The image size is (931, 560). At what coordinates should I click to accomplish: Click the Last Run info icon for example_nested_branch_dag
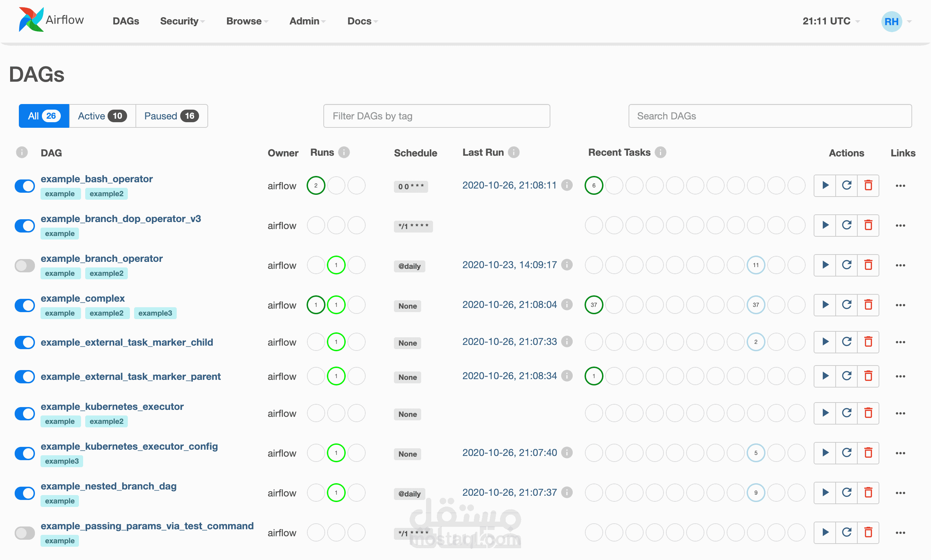(566, 492)
